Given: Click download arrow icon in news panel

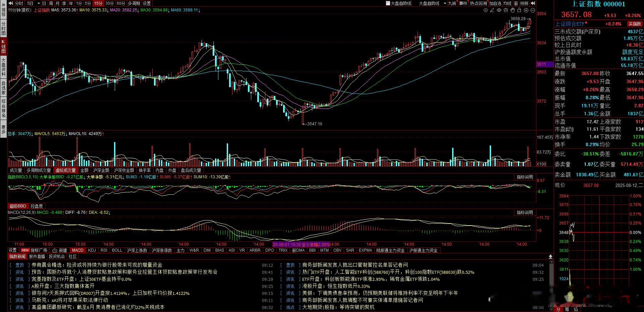Looking at the screenshot, I should click(550, 257).
